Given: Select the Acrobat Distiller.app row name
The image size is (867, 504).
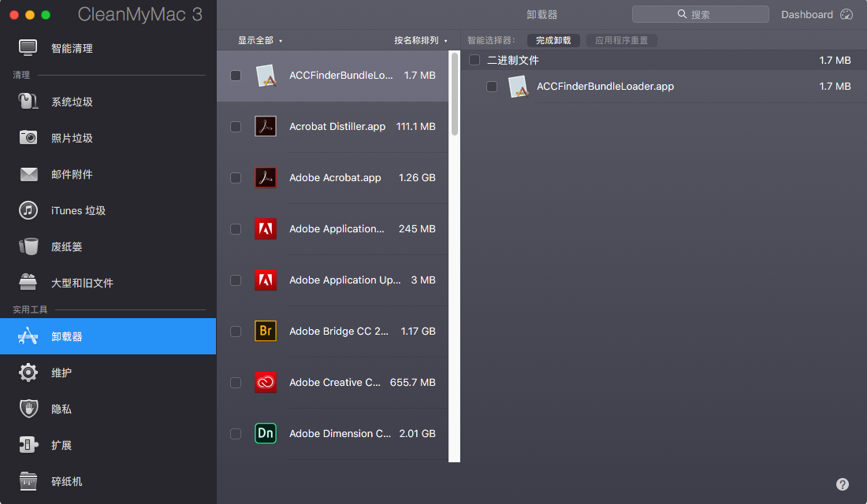Looking at the screenshot, I should pos(337,127).
